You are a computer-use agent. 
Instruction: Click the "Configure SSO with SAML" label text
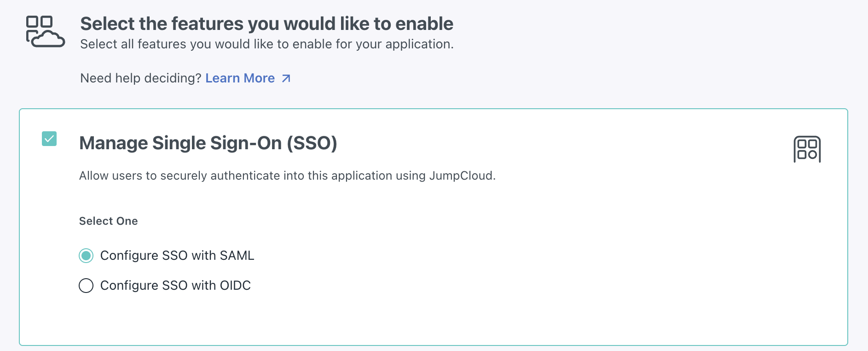tap(177, 256)
